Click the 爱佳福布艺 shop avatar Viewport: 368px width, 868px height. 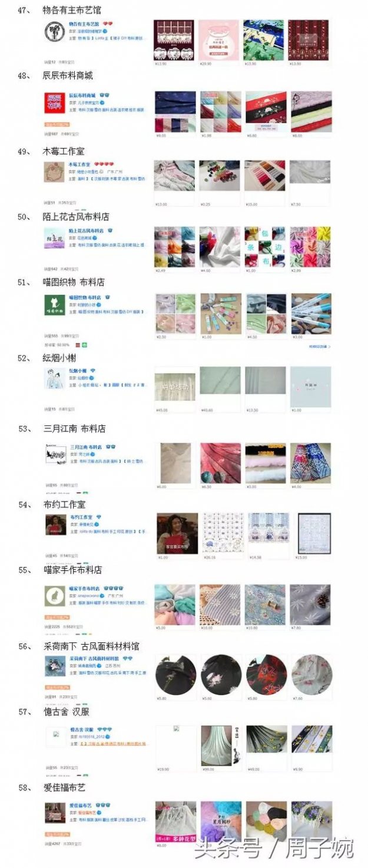[x=55, y=812]
